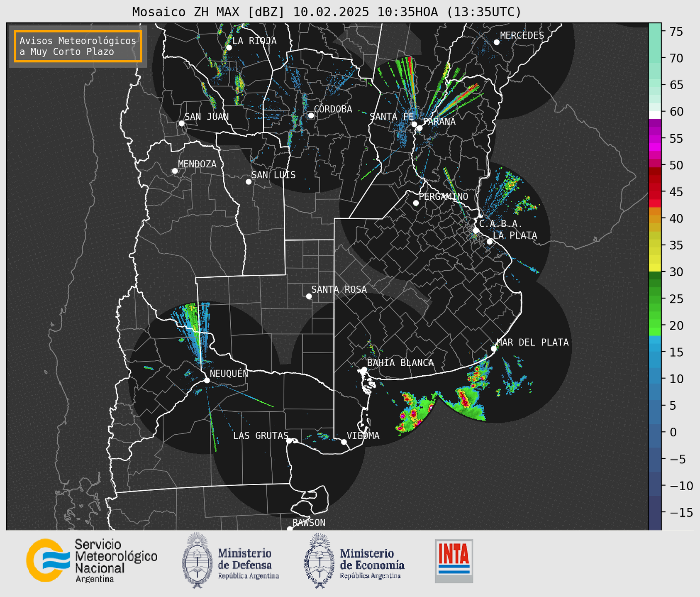700x597 pixels.
Task: Click the Mar del Plata city marker
Action: [x=494, y=349]
